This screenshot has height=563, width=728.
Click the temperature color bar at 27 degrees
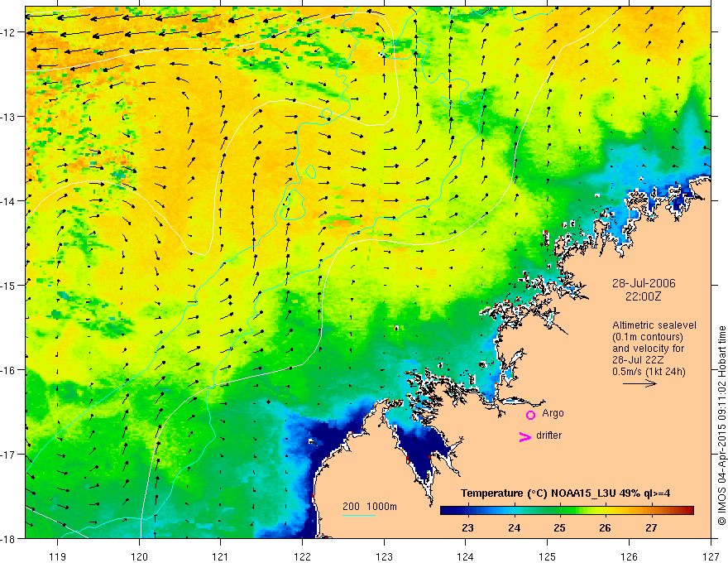(x=651, y=511)
